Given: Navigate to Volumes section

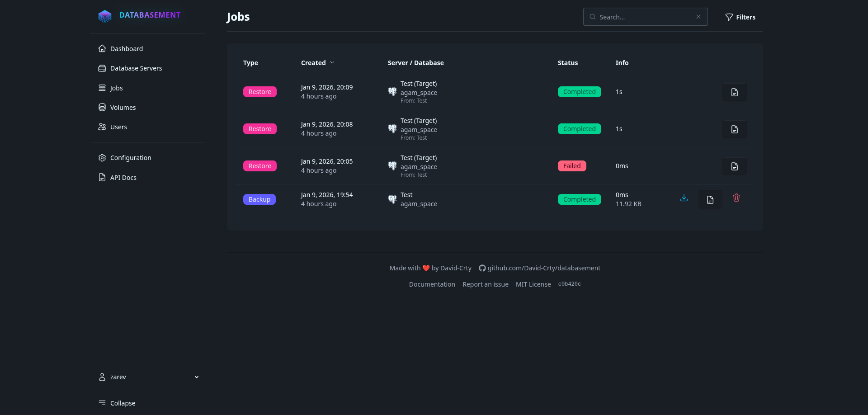Looking at the screenshot, I should pos(123,108).
